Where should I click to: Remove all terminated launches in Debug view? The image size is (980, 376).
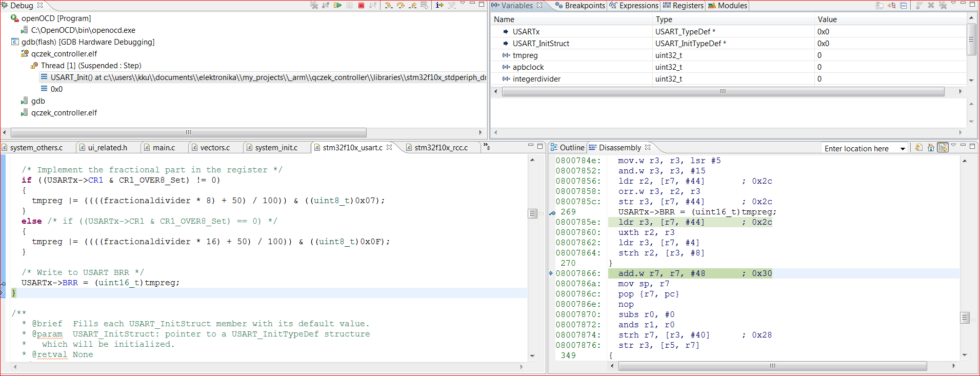pos(314,5)
